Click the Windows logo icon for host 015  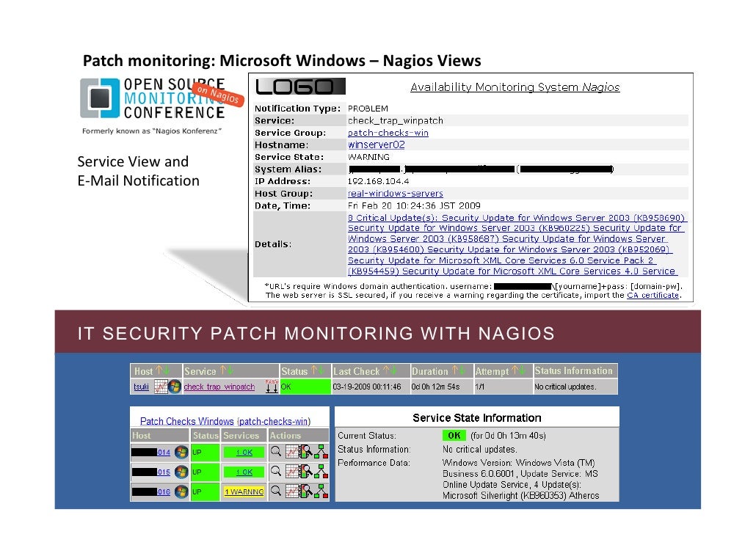coord(181,472)
